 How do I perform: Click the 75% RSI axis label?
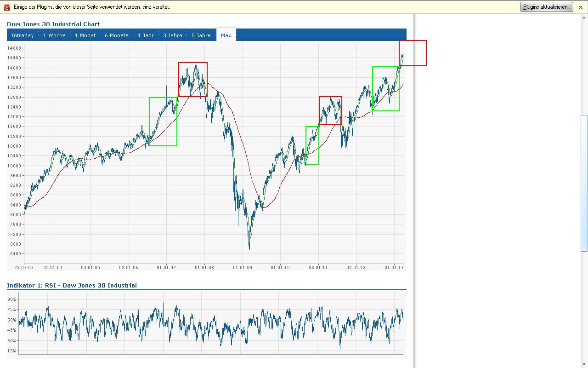point(12,310)
